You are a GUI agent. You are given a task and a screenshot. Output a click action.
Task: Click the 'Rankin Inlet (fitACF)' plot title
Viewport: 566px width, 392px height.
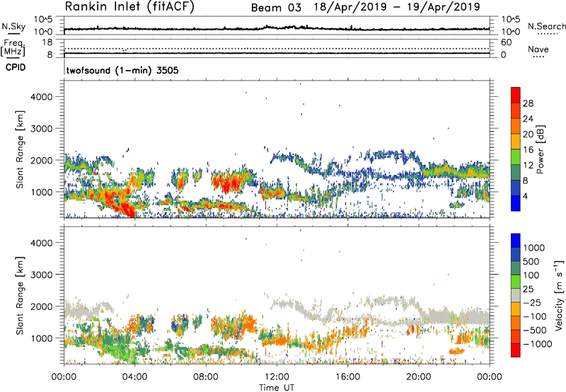(129, 6)
